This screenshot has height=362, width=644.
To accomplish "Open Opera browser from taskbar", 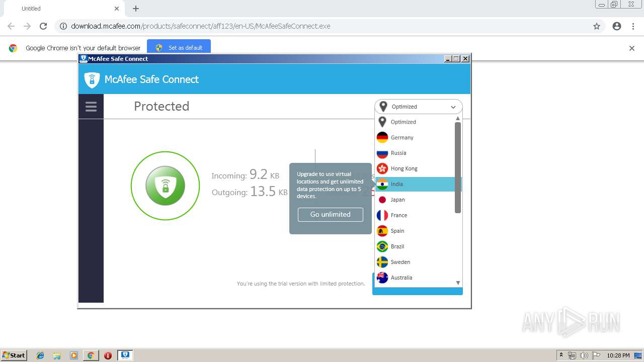I will point(108,355).
